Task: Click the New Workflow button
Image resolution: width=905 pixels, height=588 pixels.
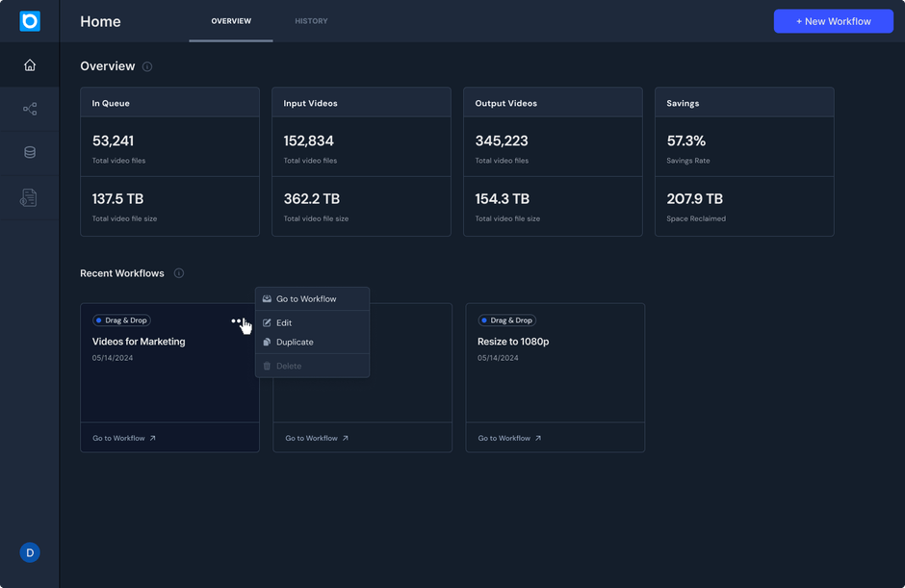Action: click(833, 21)
